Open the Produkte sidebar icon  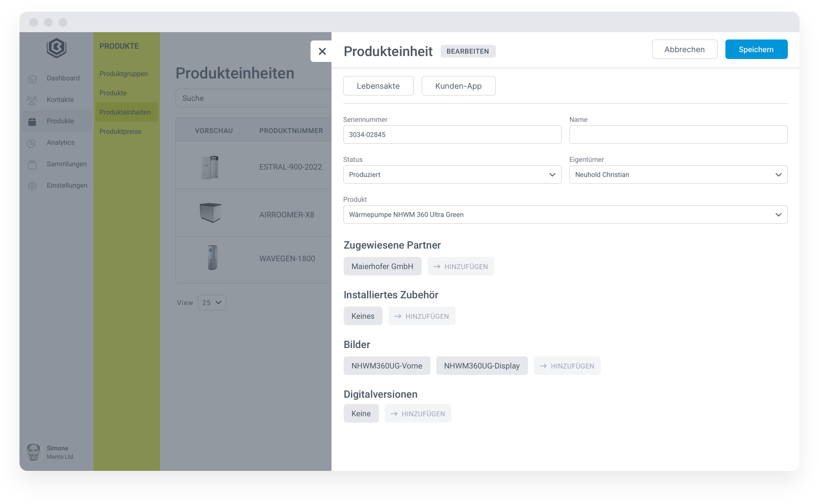coord(32,121)
